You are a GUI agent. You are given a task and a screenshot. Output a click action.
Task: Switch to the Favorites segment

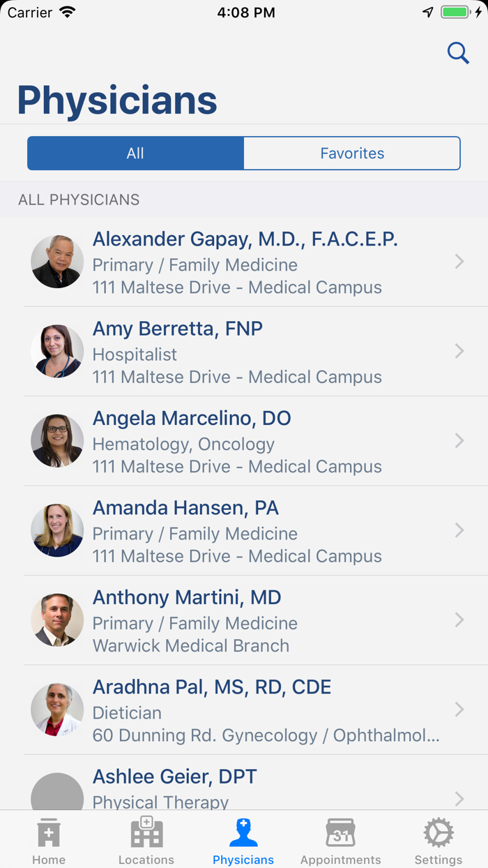click(352, 154)
